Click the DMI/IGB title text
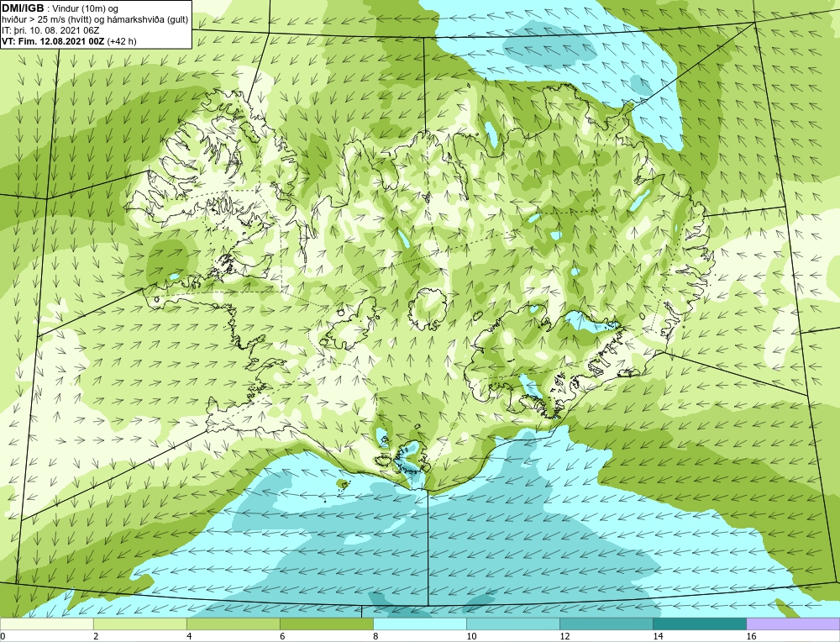The image size is (840, 642). [x=23, y=8]
